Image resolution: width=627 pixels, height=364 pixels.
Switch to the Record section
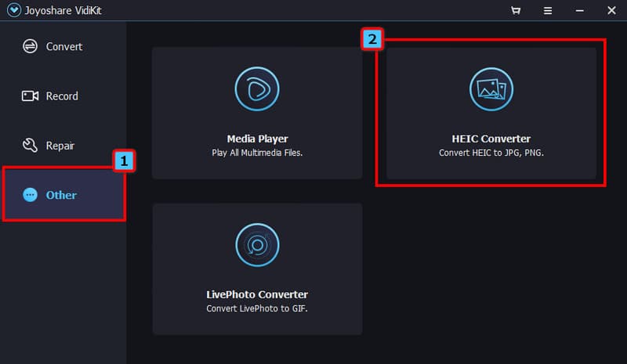point(62,96)
